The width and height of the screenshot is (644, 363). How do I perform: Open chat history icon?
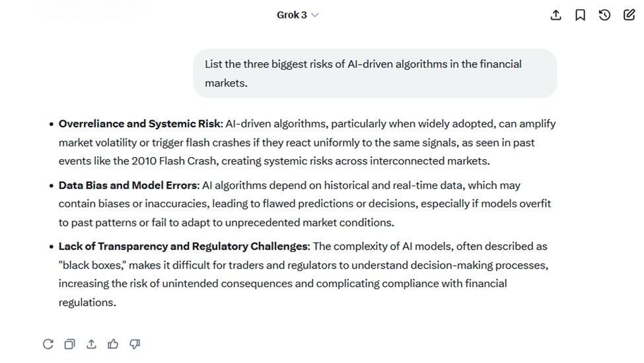604,15
